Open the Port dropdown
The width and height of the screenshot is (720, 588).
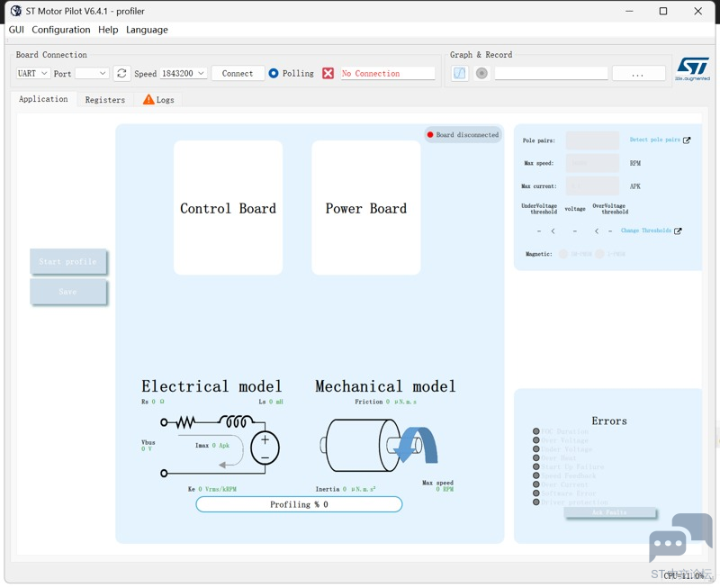[x=92, y=73]
